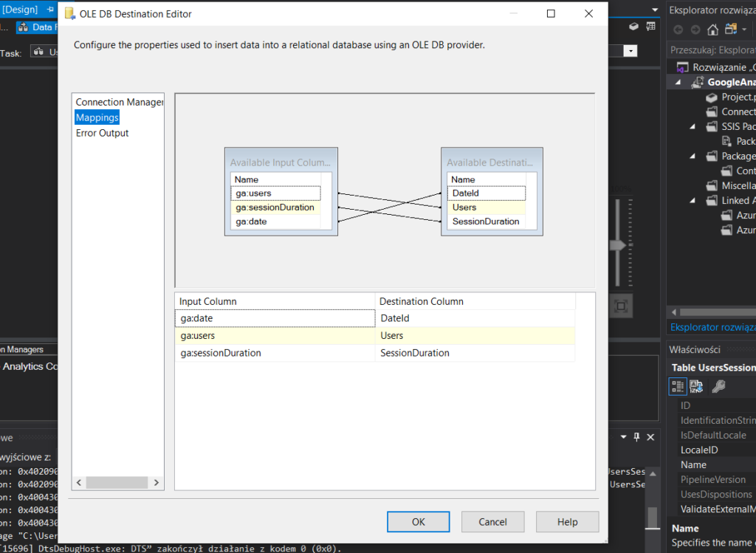Click the SessionDuration destination column cell
Viewport: 756px width, 553px height.
coord(475,353)
